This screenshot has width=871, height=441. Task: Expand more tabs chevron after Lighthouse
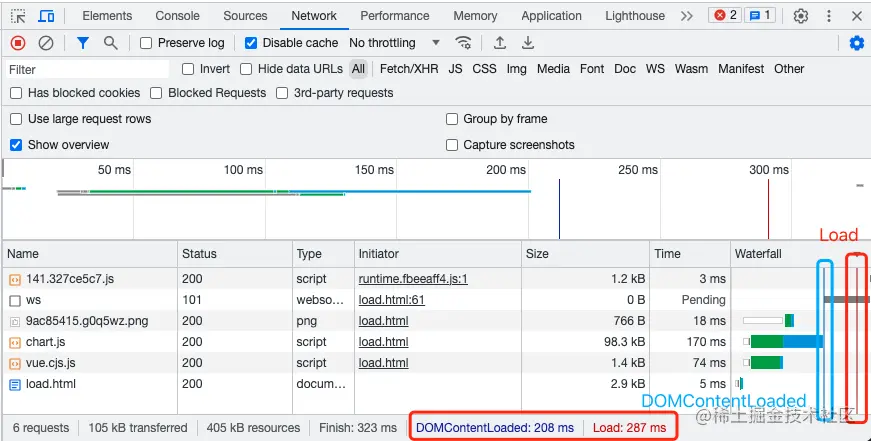[686, 16]
